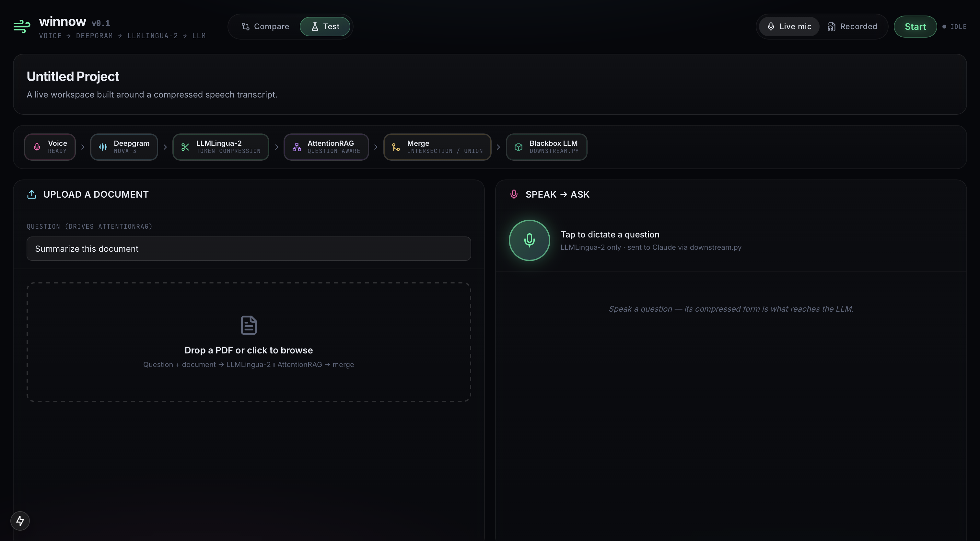Viewport: 980px width, 541px height.
Task: Click the Compare tab's pull-request icon
Action: (x=245, y=27)
